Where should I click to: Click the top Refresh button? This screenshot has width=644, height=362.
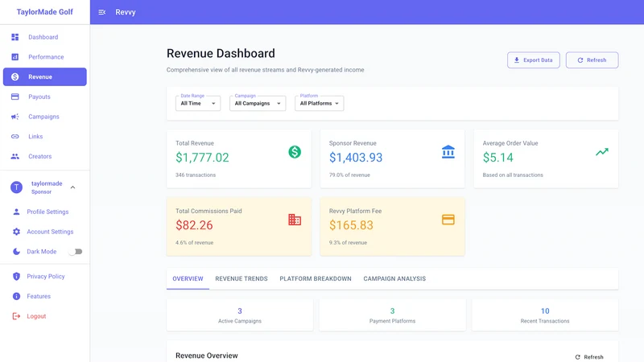click(592, 60)
